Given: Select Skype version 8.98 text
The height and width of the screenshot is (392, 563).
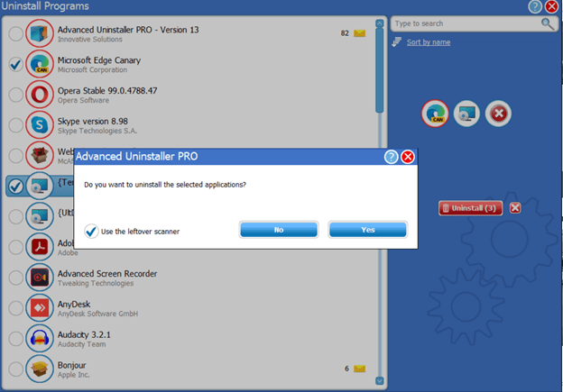Looking at the screenshot, I should [x=93, y=122].
